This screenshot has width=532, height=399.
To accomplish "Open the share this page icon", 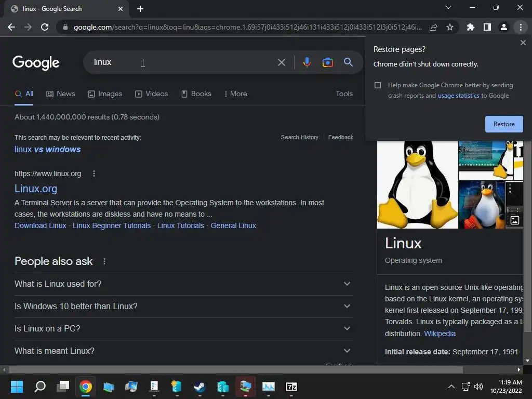I will coord(433,27).
